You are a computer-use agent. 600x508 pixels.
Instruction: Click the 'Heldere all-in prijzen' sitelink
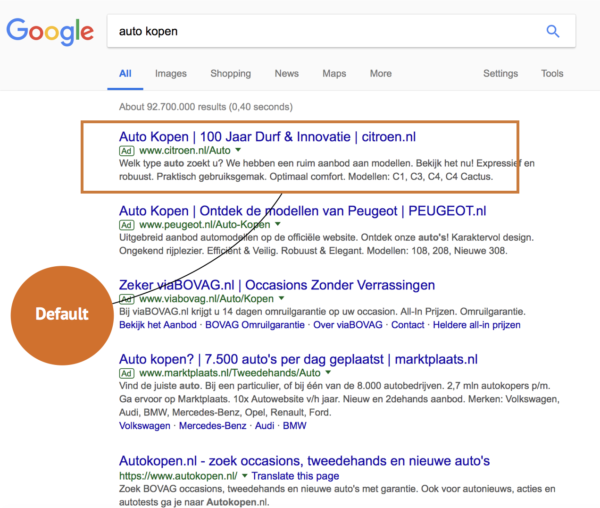point(476,325)
